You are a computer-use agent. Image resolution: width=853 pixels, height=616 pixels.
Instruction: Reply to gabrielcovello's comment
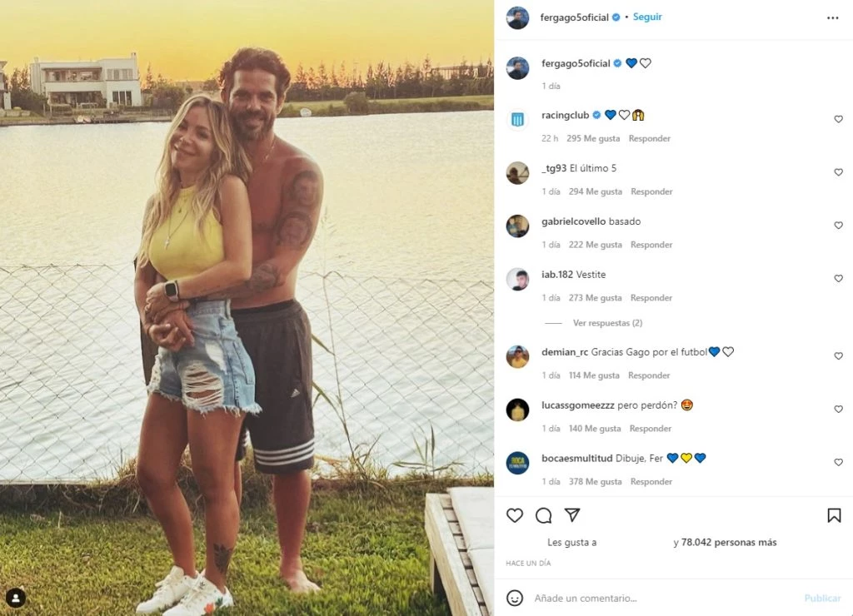coord(651,245)
